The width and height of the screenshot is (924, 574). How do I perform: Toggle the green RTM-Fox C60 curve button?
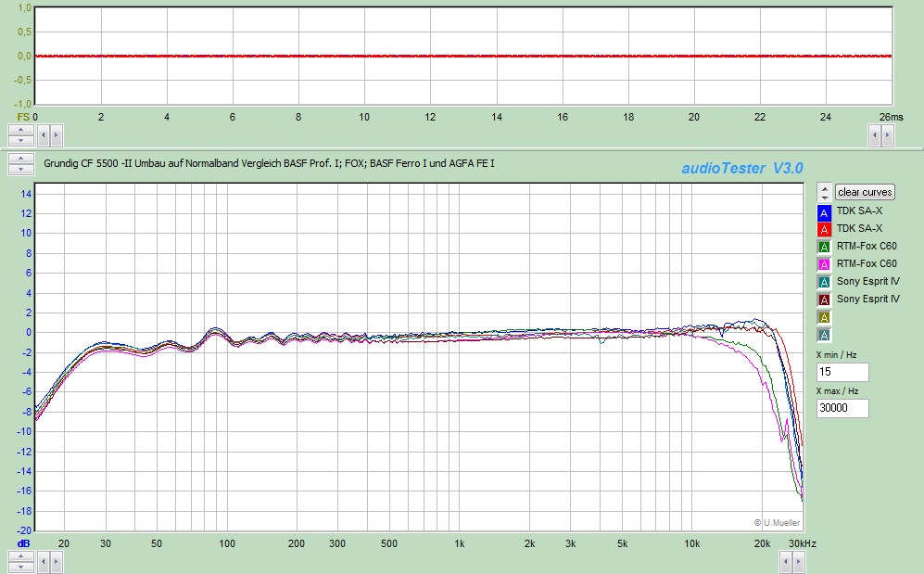[824, 247]
